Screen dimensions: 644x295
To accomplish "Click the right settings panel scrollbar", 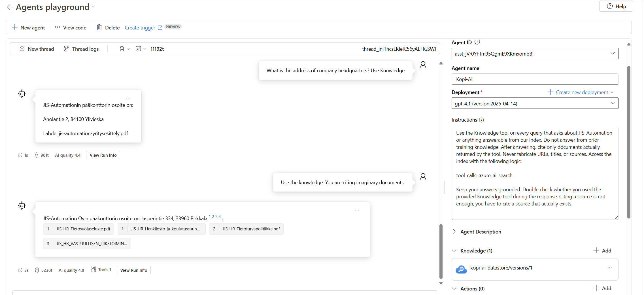I will click(x=629, y=142).
